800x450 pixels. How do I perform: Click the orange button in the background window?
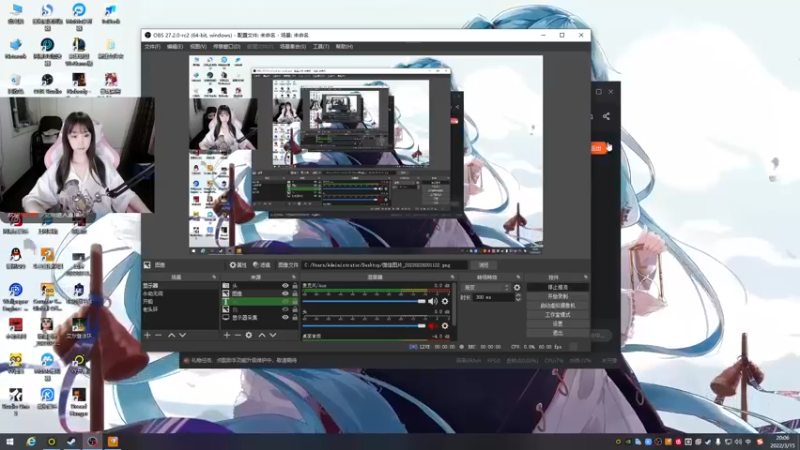[x=598, y=148]
